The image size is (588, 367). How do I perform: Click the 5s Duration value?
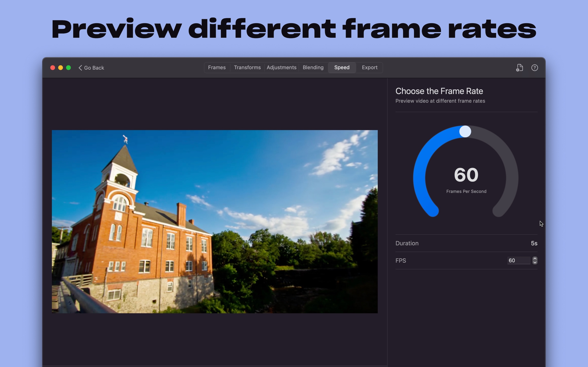pyautogui.click(x=534, y=243)
